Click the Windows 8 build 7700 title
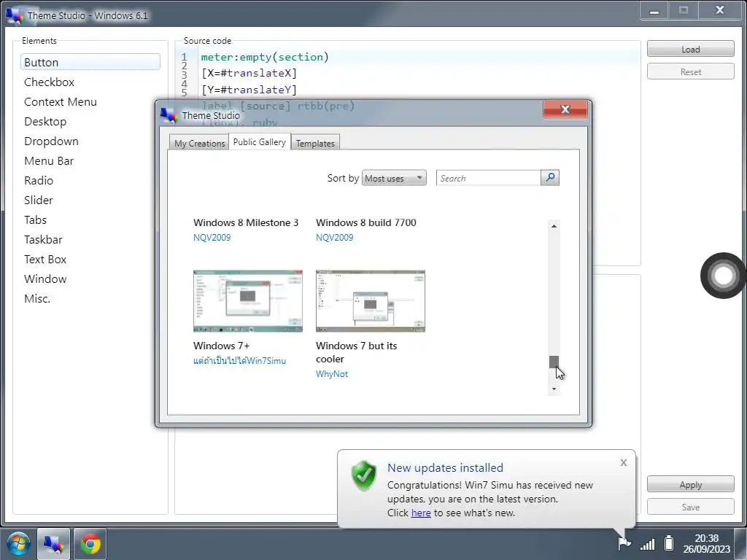This screenshot has height=560, width=747. (x=366, y=223)
